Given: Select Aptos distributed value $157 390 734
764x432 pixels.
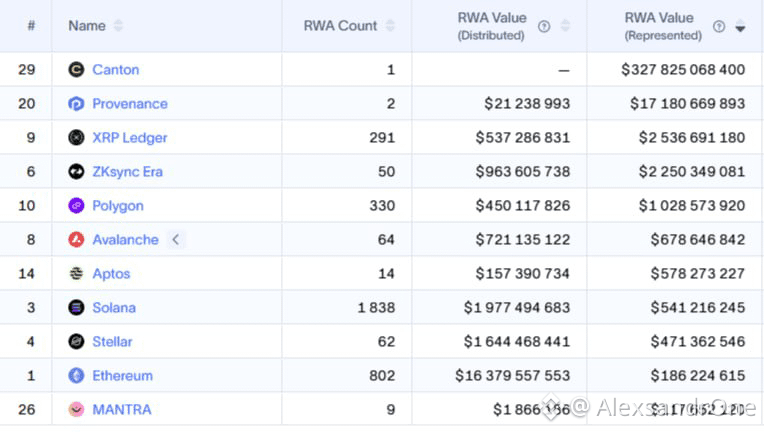Looking at the screenshot, I should (523, 274).
